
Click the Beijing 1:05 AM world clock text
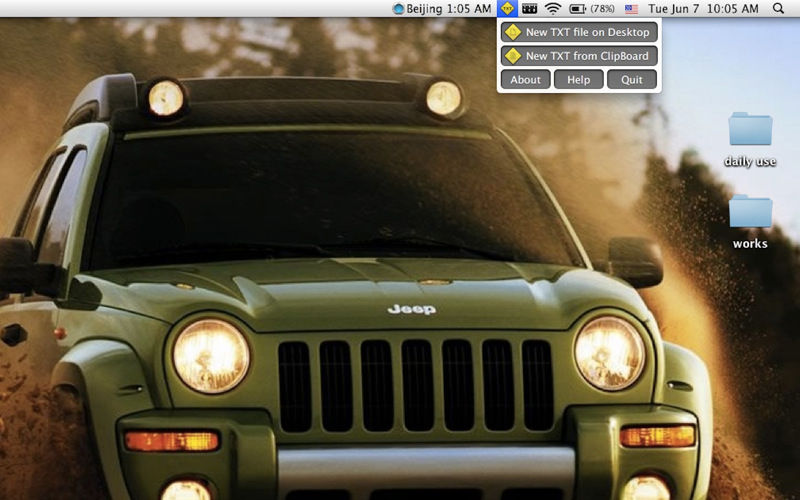pos(449,9)
